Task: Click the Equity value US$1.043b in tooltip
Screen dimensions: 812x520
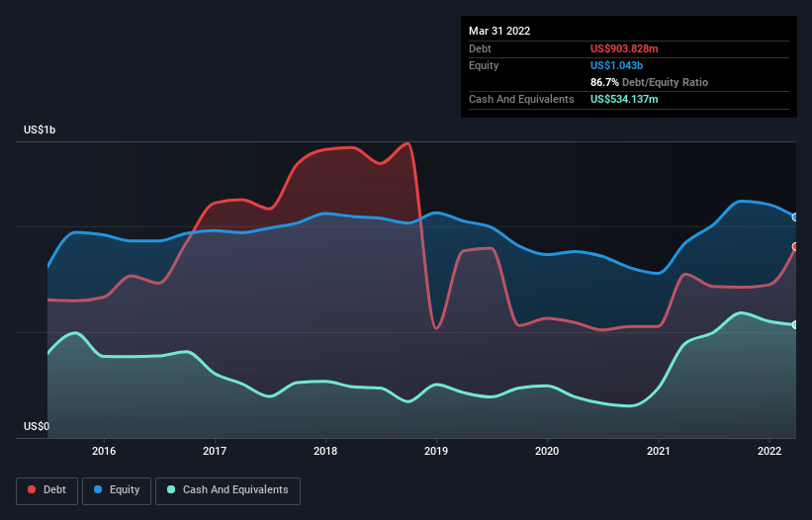Action: [616, 65]
